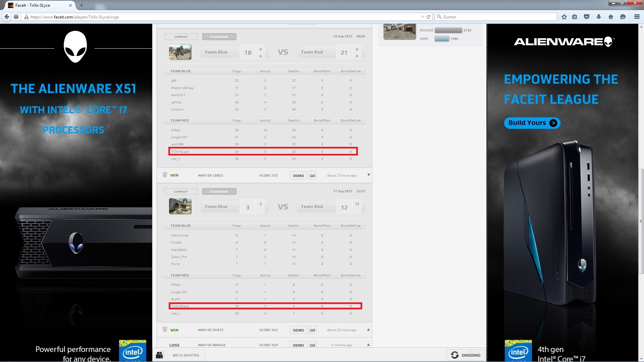Click the DEMO button for DE CBBLE match
Viewport: 644px width, 362px height.
tap(298, 176)
